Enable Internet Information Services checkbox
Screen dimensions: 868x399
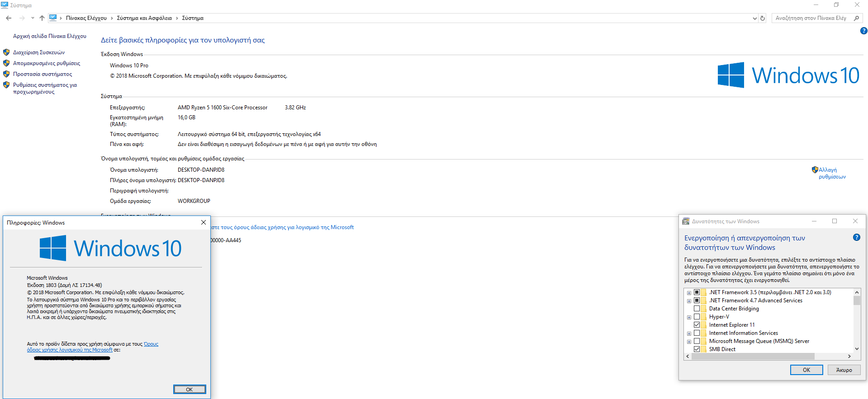pyautogui.click(x=697, y=333)
